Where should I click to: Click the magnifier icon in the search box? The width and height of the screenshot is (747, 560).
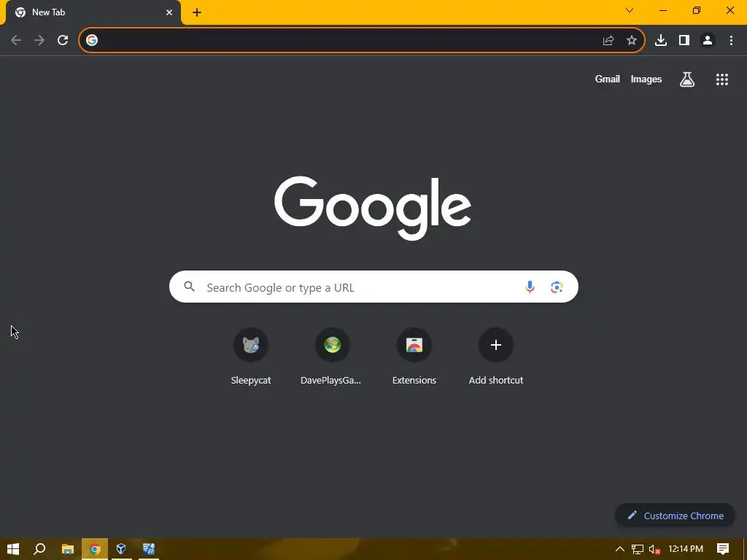pyautogui.click(x=190, y=287)
